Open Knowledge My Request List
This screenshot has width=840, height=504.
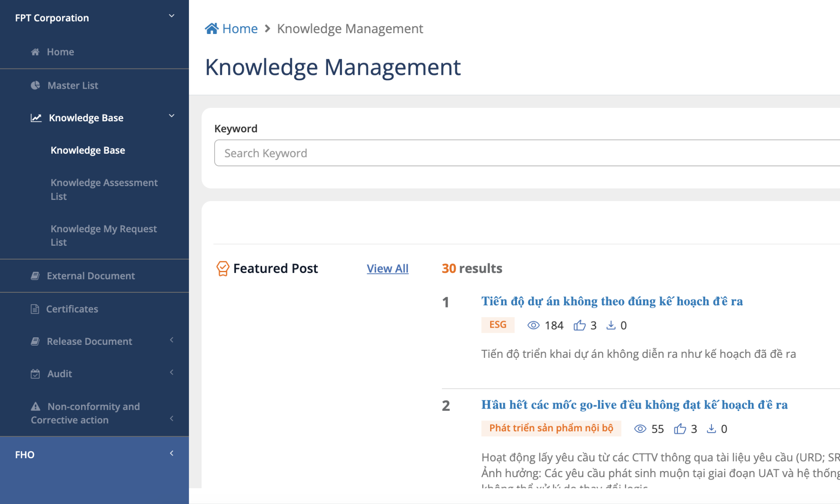(104, 236)
